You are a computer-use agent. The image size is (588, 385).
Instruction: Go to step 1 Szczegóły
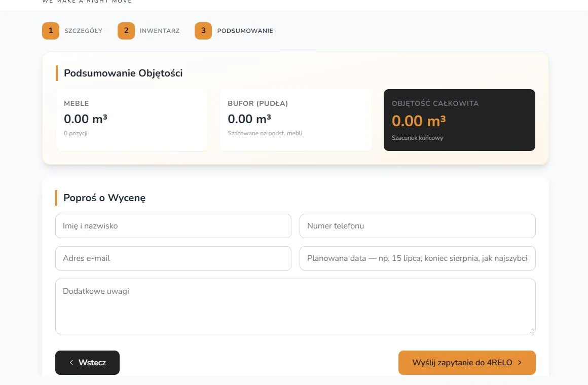point(72,31)
